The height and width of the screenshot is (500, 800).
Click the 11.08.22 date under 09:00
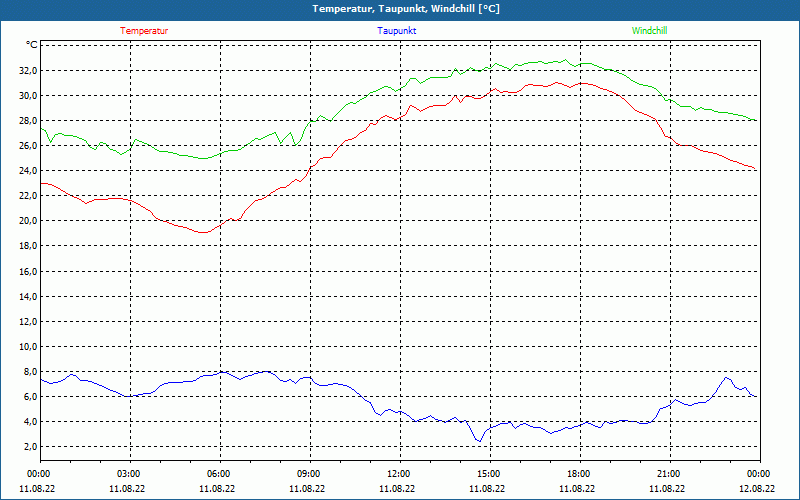307,488
